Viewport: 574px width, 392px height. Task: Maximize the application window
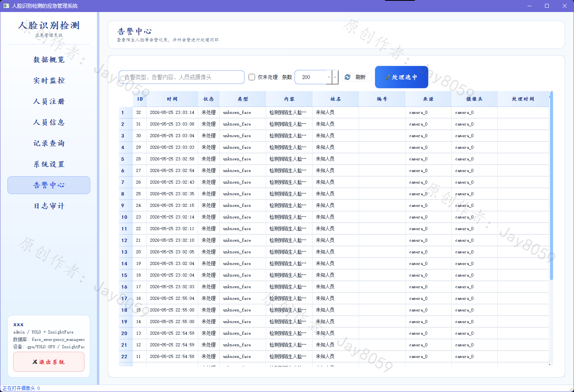pyautogui.click(x=547, y=6)
